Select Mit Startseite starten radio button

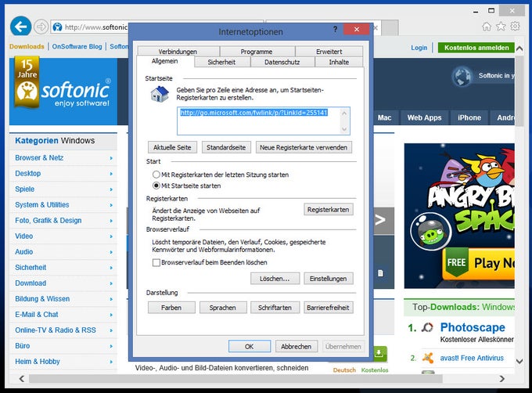pos(156,186)
